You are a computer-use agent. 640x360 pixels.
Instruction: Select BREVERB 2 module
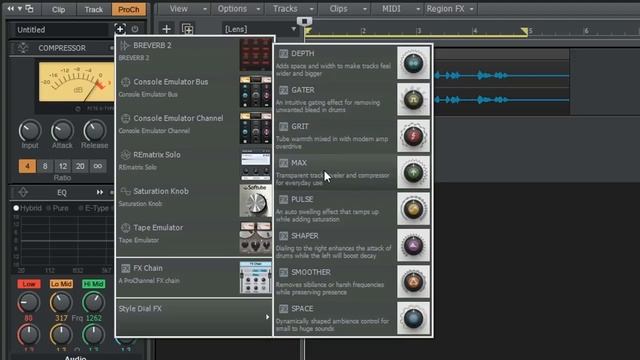click(x=194, y=55)
